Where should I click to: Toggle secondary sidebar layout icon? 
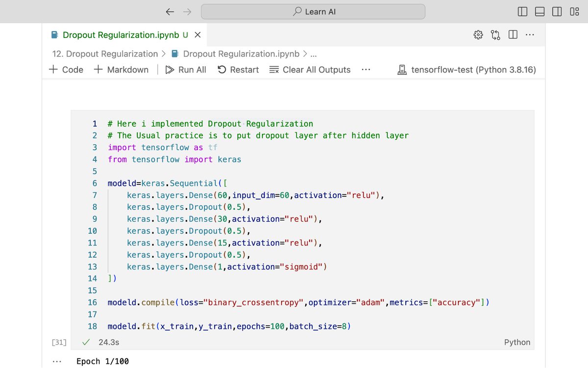pyautogui.click(x=557, y=12)
